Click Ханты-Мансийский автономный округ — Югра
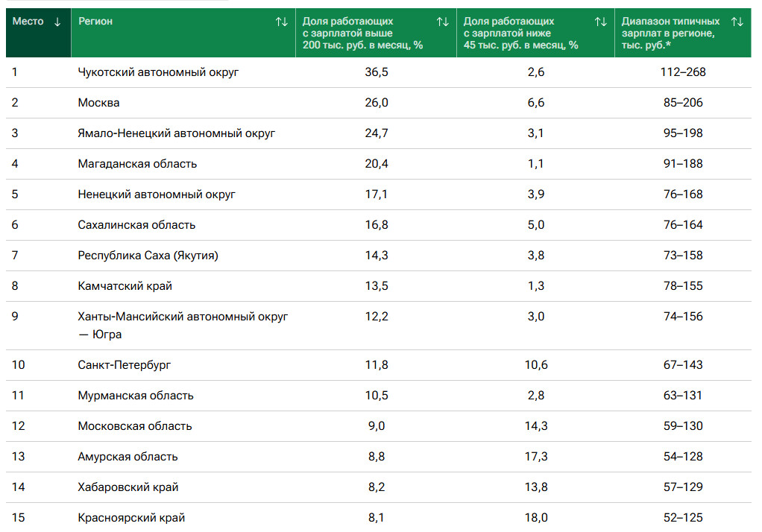Screen dimensions: 762x532 (x=183, y=317)
